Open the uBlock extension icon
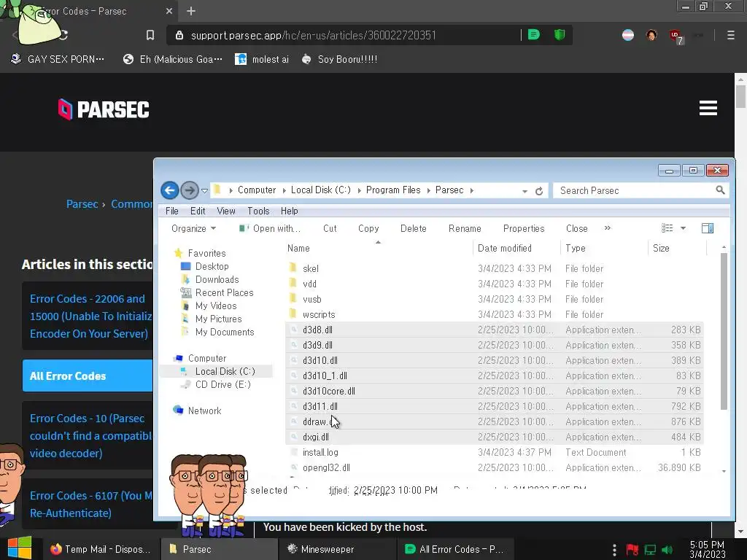This screenshot has height=560, width=747. click(x=676, y=36)
